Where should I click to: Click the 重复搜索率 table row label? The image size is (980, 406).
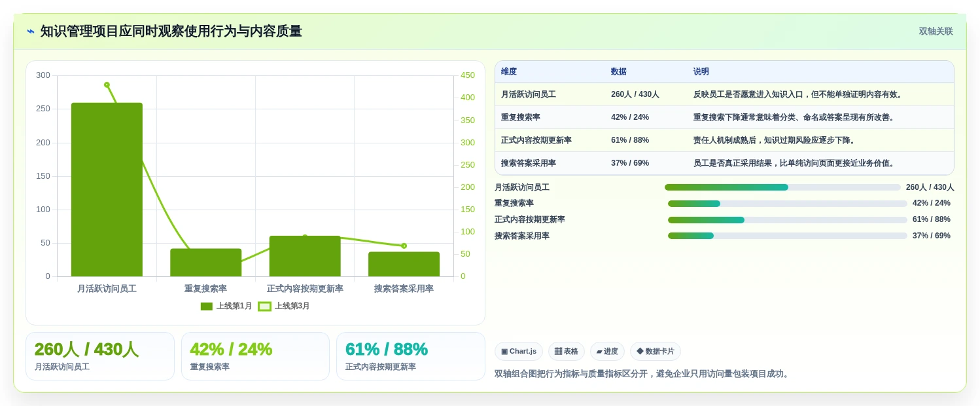(521, 117)
